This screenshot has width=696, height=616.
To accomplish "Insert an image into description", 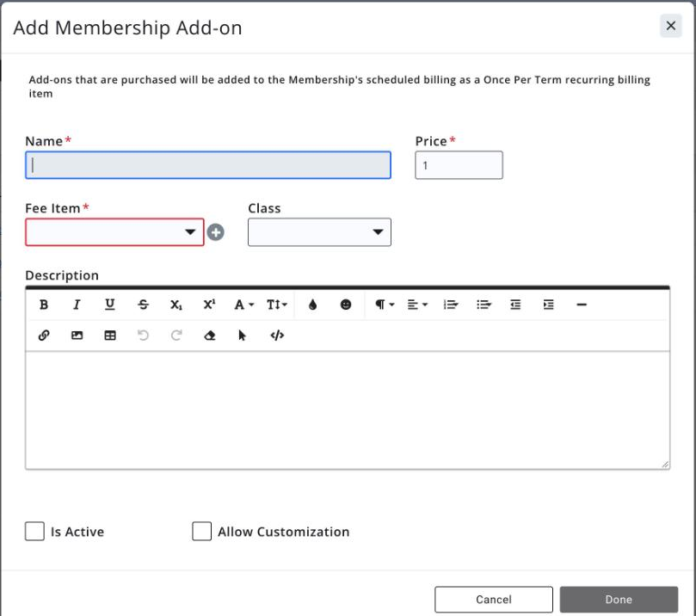I will click(x=77, y=335).
